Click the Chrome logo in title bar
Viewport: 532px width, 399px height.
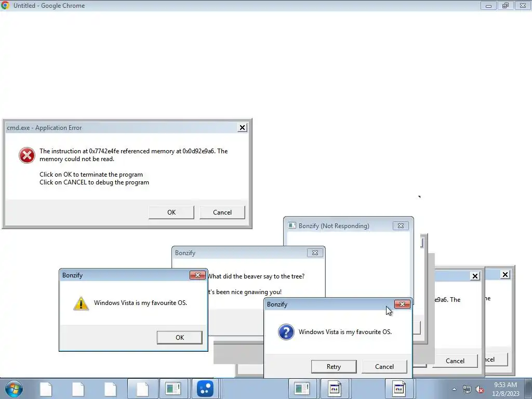point(5,5)
